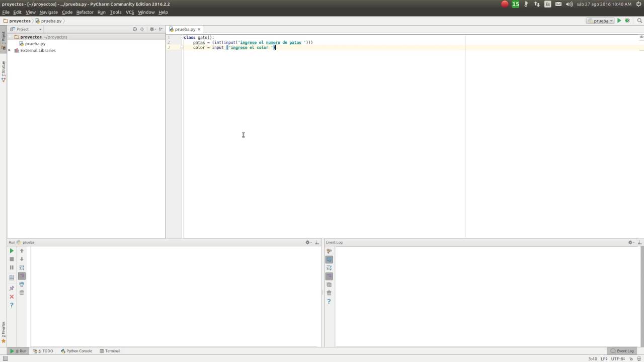Screen dimensions: 644x362
Task: Open the system volume indicator
Action: coord(569,4)
